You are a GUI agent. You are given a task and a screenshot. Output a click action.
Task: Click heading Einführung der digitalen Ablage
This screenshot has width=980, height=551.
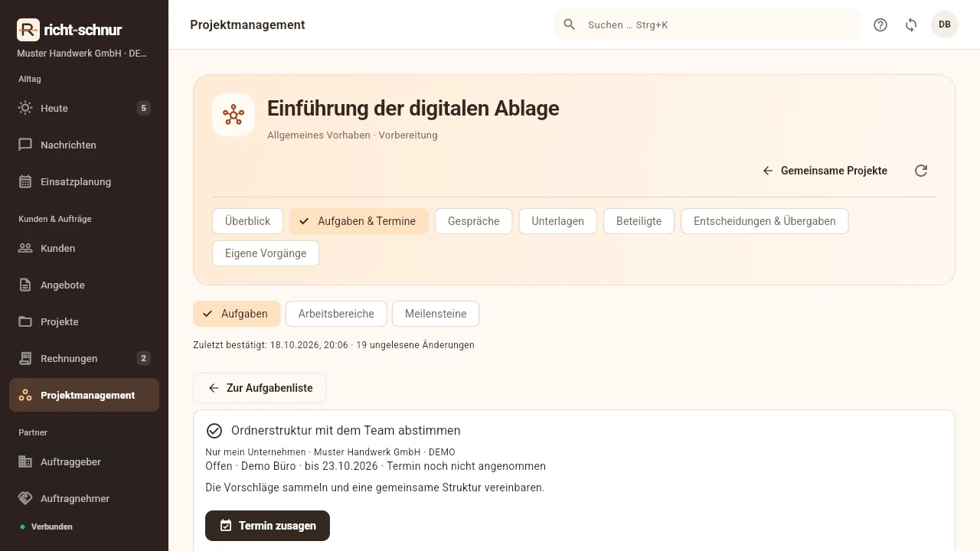pyautogui.click(x=413, y=108)
